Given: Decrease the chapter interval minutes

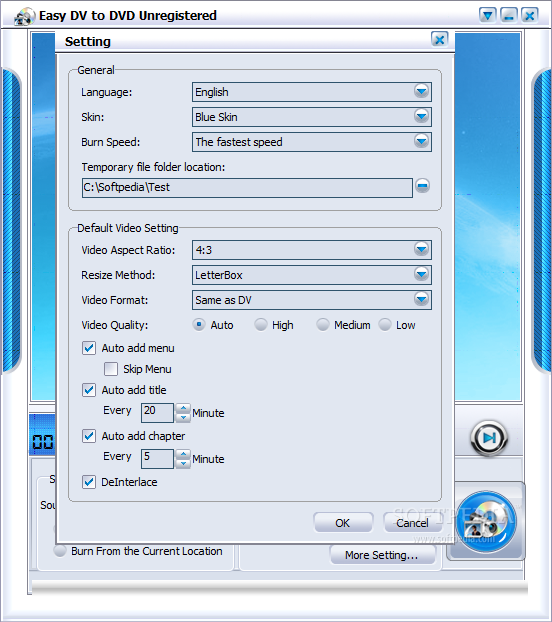Looking at the screenshot, I should coord(183,463).
